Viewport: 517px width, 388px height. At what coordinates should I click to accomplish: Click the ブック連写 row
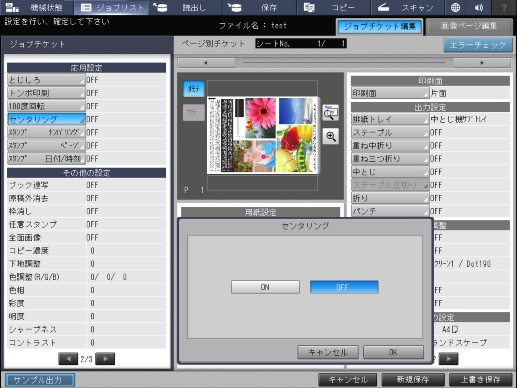click(x=86, y=185)
